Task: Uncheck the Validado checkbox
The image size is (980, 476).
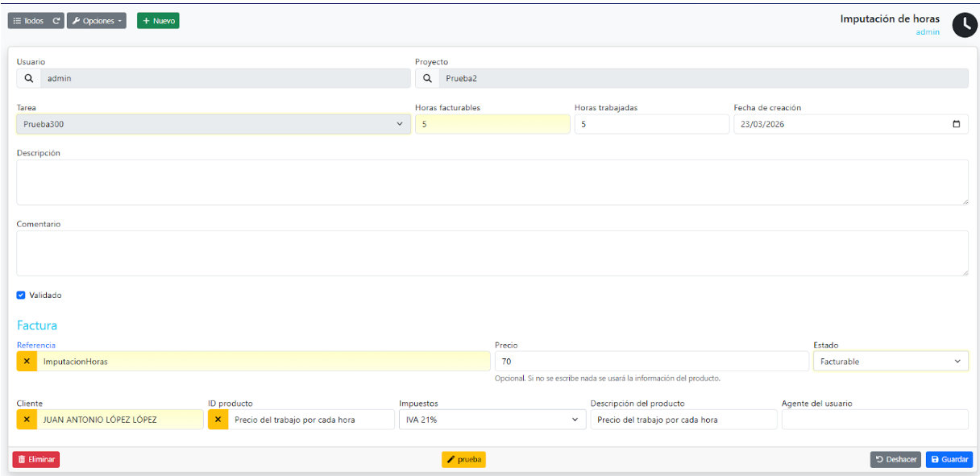Action: point(21,296)
